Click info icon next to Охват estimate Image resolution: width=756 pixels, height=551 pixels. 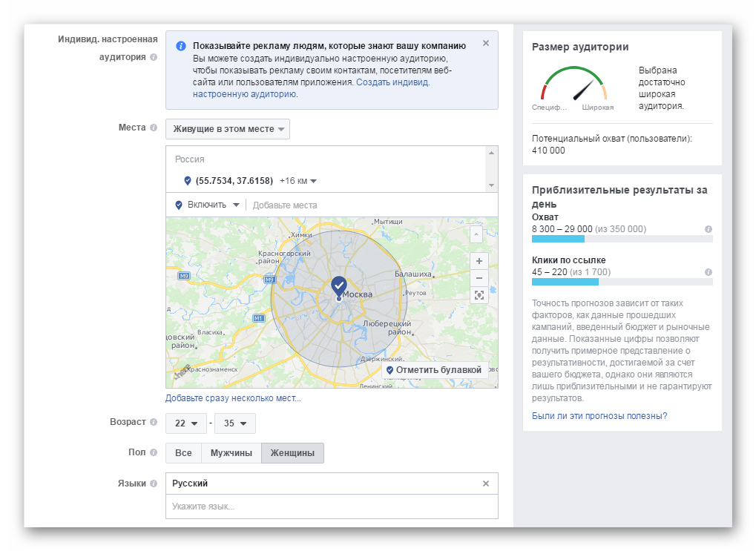(708, 229)
